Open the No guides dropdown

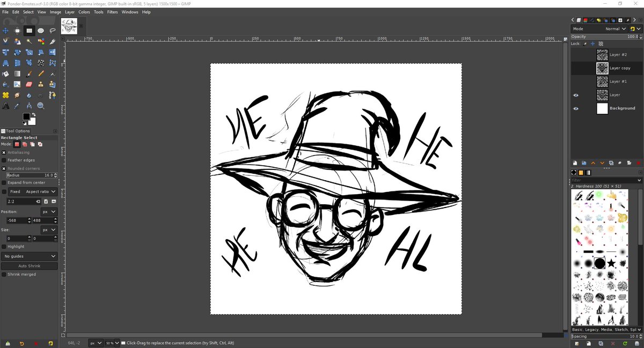[29, 256]
